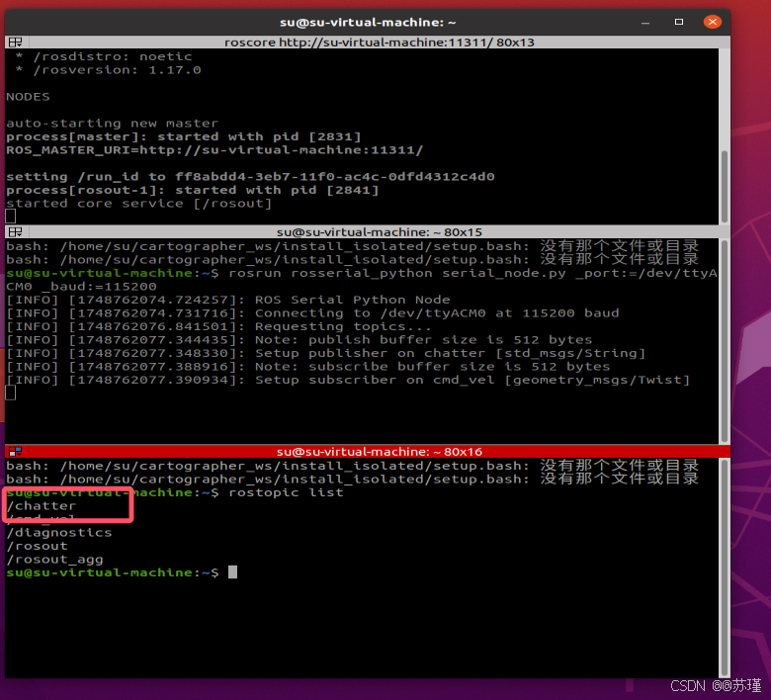Click the middle pane scrollbar
The image size is (771, 700).
pos(725,340)
